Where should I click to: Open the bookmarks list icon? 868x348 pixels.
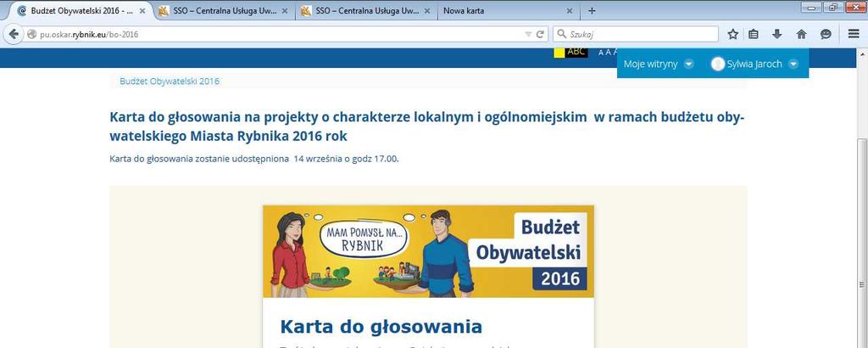pyautogui.click(x=754, y=34)
